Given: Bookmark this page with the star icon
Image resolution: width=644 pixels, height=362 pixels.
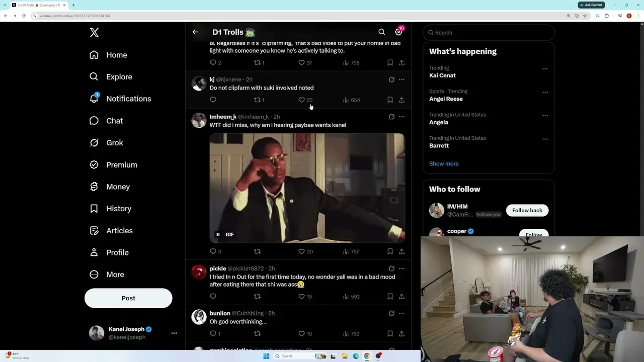Looking at the screenshot, I should tap(585, 16).
